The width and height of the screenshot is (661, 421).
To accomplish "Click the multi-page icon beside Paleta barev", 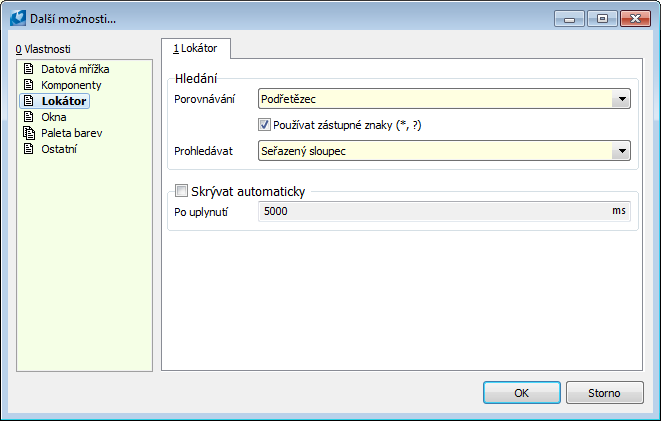I will pyautogui.click(x=29, y=133).
